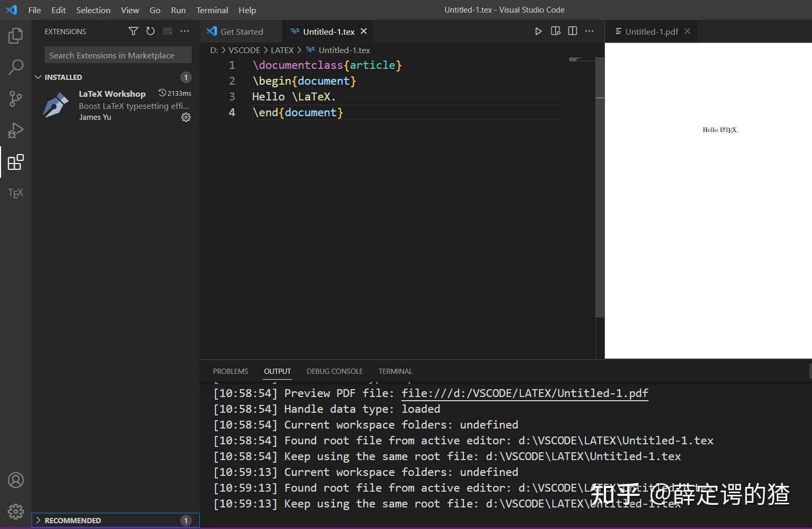
Task: Open the File menu
Action: 35,10
